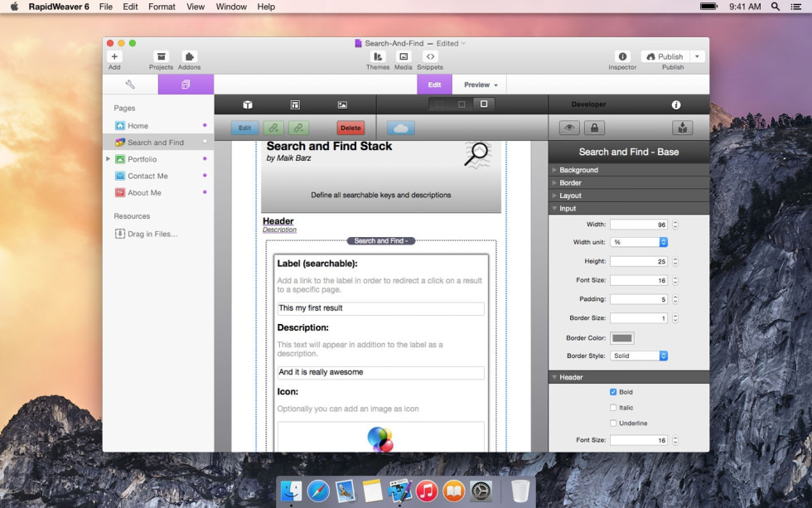The image size is (812, 508).
Task: Open the Width unit dropdown
Action: [639, 242]
